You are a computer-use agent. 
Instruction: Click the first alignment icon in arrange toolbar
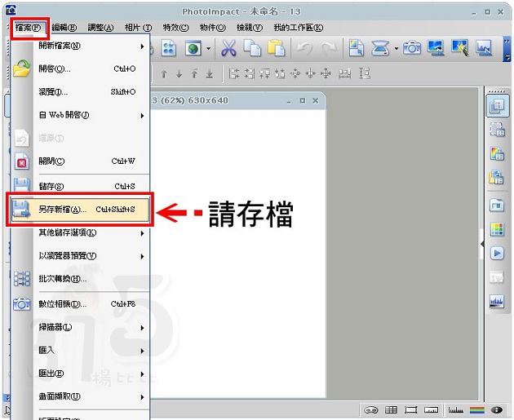233,74
